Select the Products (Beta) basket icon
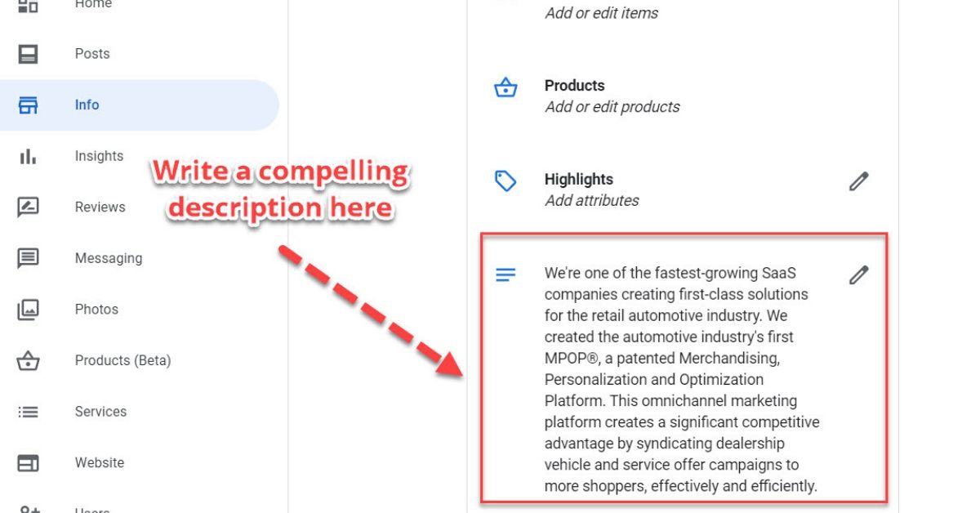Image resolution: width=980 pixels, height=513 pixels. click(x=28, y=360)
